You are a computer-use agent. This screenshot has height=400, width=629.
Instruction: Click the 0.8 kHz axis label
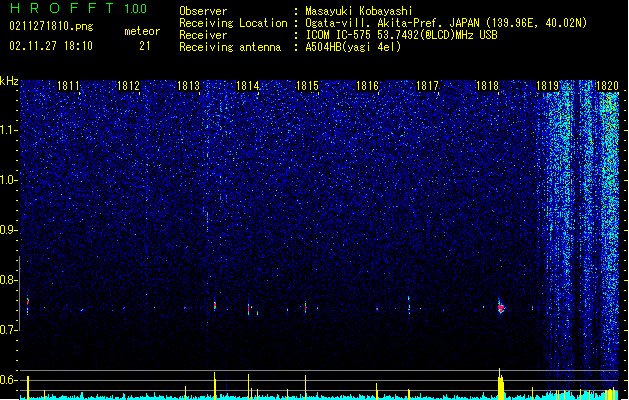pos(8,280)
